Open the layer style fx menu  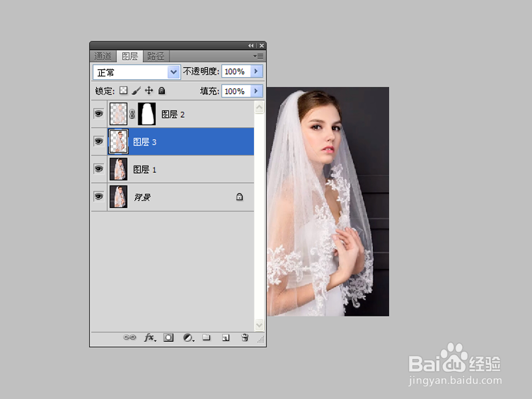(x=150, y=337)
